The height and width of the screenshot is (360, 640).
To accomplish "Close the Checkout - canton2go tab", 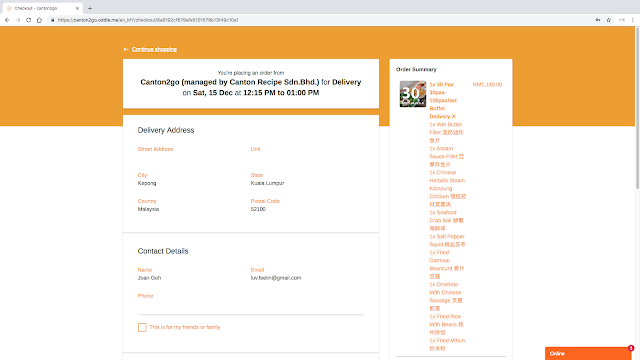I will [78, 8].
